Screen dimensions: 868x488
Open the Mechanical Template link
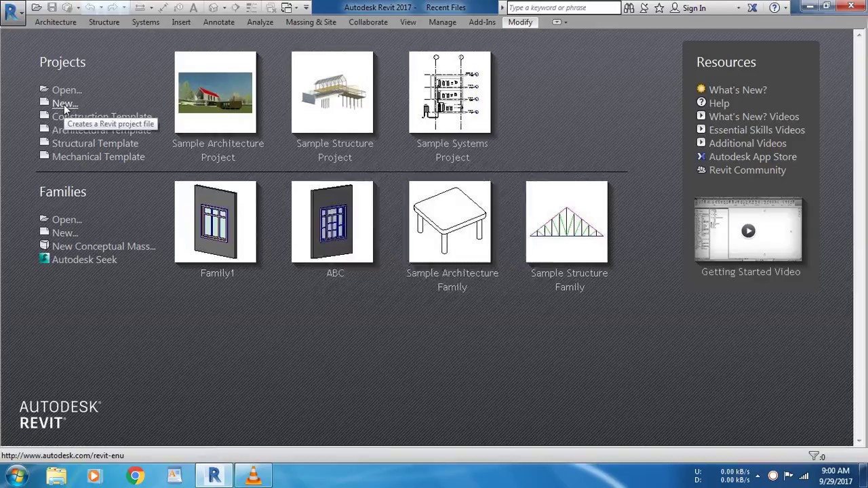(98, 157)
